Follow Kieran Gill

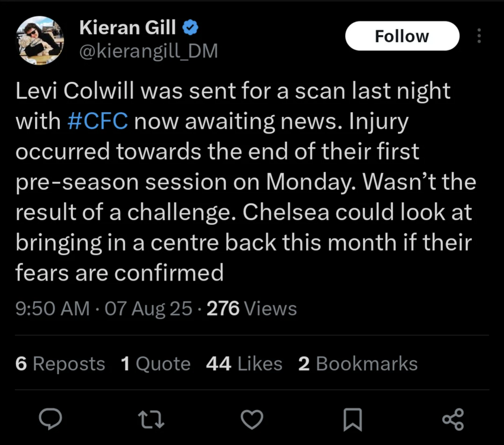pos(402,36)
